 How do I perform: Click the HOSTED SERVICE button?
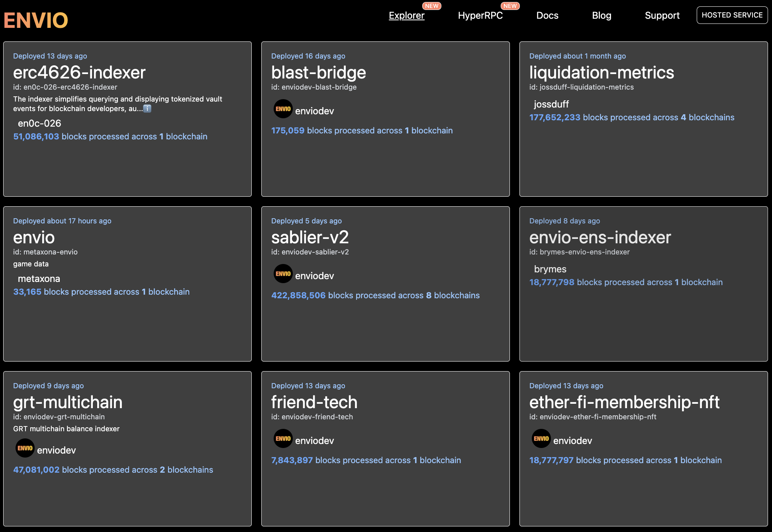(x=732, y=15)
